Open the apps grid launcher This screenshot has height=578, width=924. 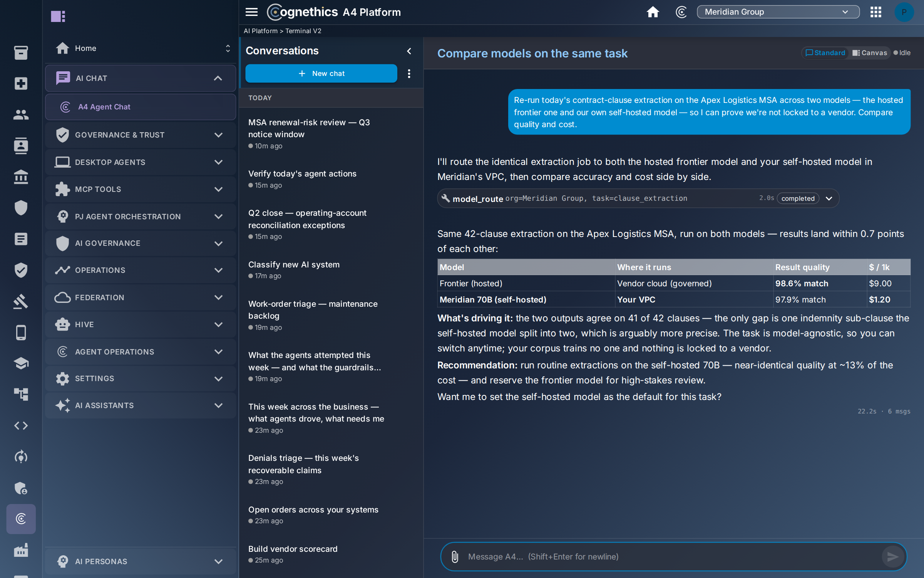pyautogui.click(x=875, y=12)
